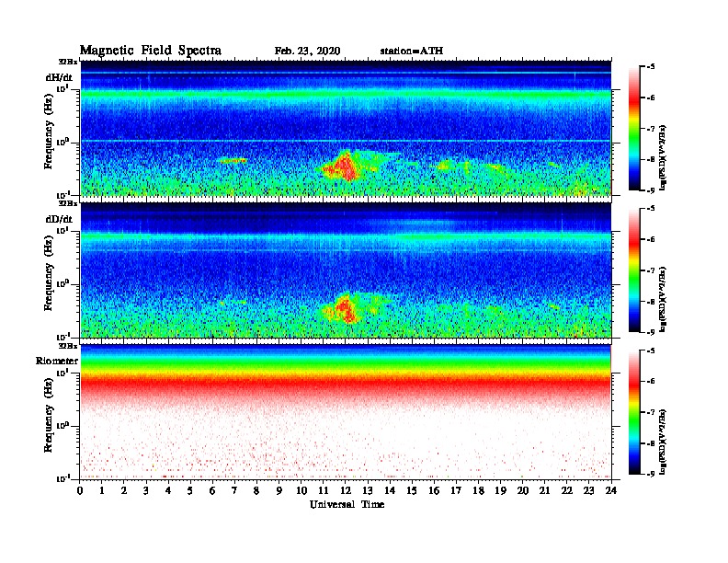Click the "Universal Time" axis label

(347, 504)
